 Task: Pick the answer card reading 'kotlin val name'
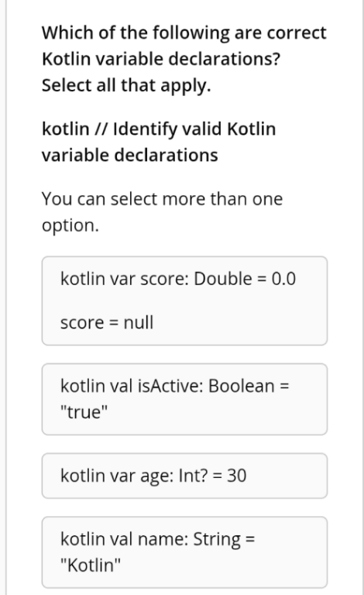pyautogui.click(x=184, y=552)
